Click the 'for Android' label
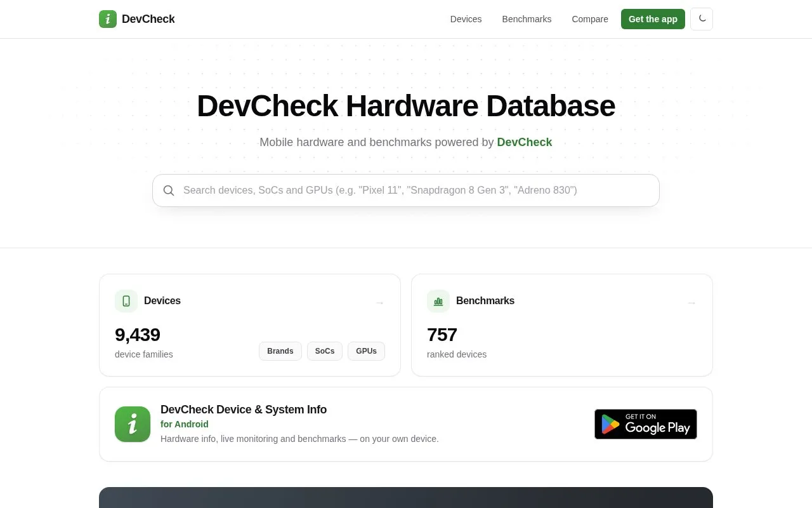Screen dimensions: 812x508 pyautogui.click(x=185, y=424)
